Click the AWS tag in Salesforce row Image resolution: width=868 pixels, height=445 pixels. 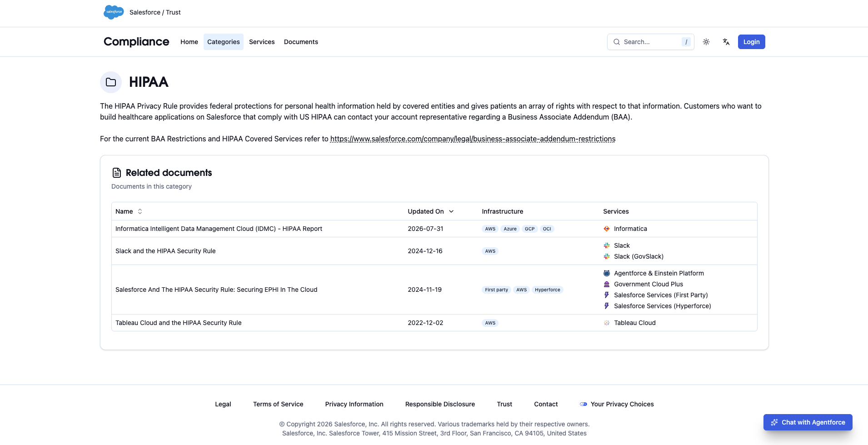pos(522,290)
